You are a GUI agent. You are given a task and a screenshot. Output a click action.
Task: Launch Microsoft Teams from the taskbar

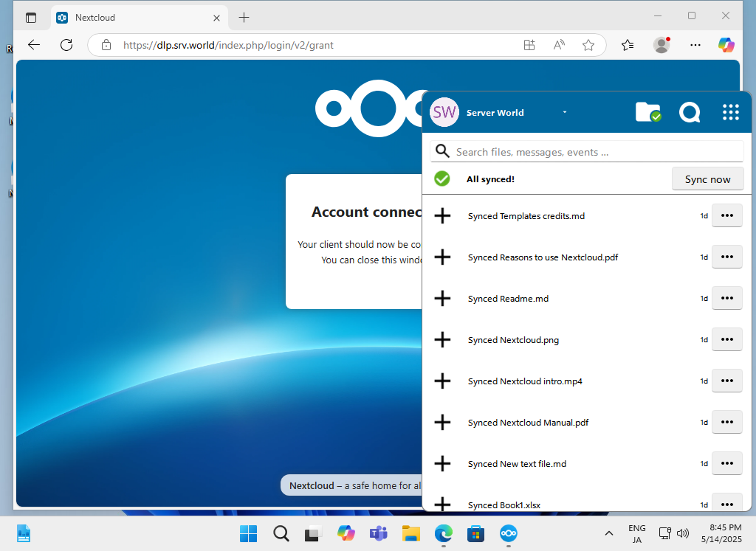point(378,533)
